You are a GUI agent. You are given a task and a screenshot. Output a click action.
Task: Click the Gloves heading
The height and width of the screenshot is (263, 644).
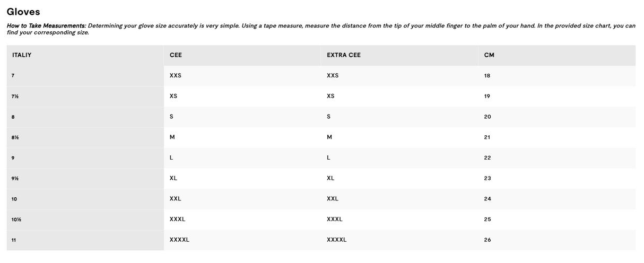click(x=23, y=12)
